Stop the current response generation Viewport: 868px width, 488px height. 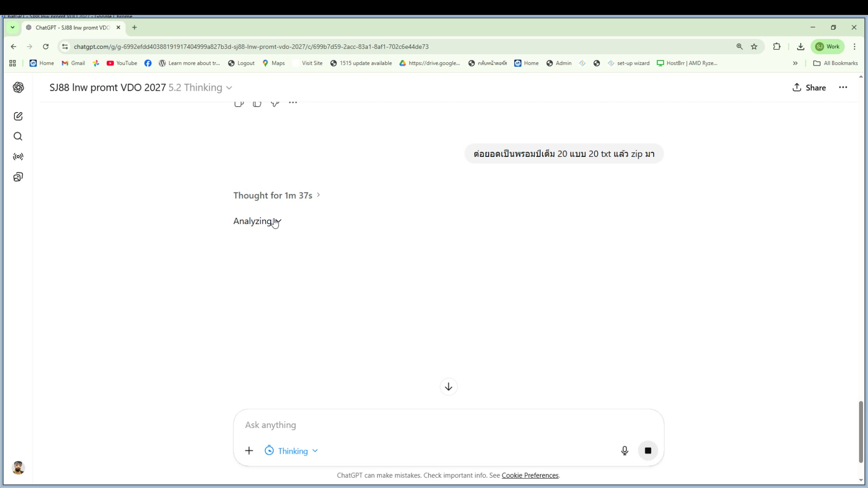[648, 450]
